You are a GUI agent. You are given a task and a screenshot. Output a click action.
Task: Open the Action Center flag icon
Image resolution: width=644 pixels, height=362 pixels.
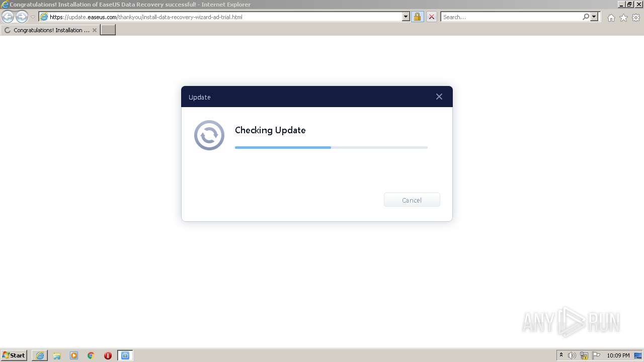[596, 355]
